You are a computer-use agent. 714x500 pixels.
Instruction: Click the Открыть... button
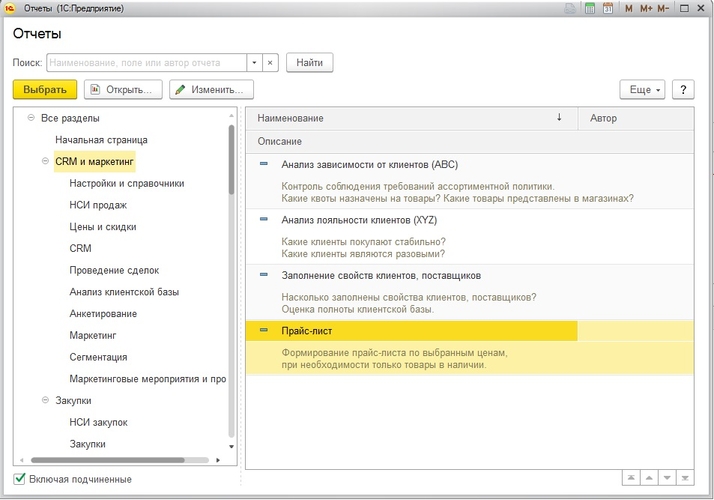click(123, 90)
